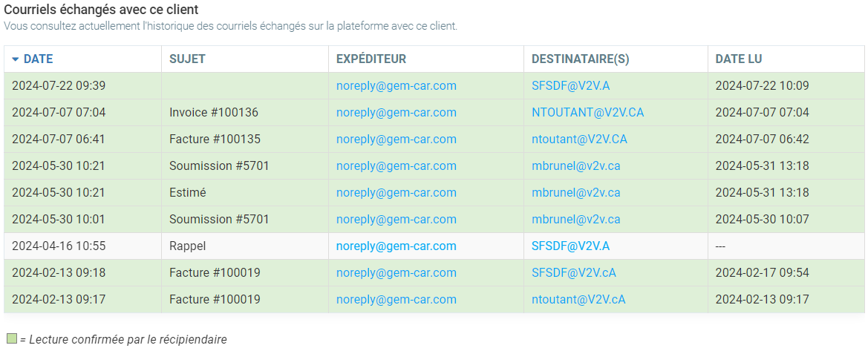Open mbrunel@v2v.ca link on the Estimé row
The image size is (868, 351).
click(575, 193)
